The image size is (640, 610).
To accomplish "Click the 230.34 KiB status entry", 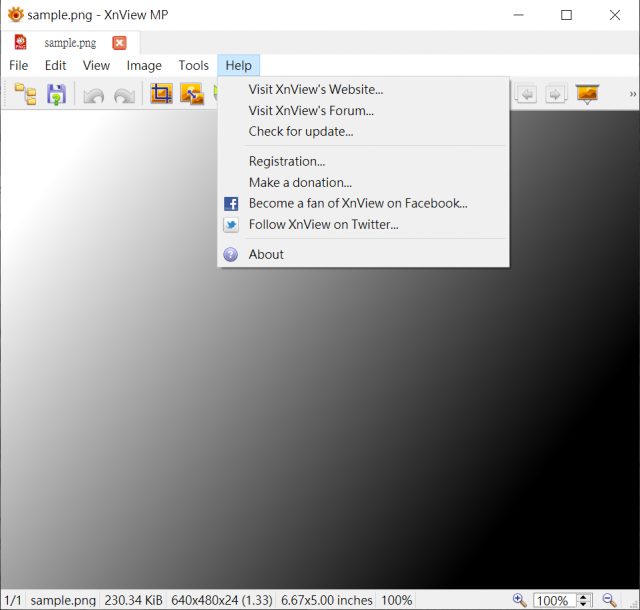I will pos(133,600).
